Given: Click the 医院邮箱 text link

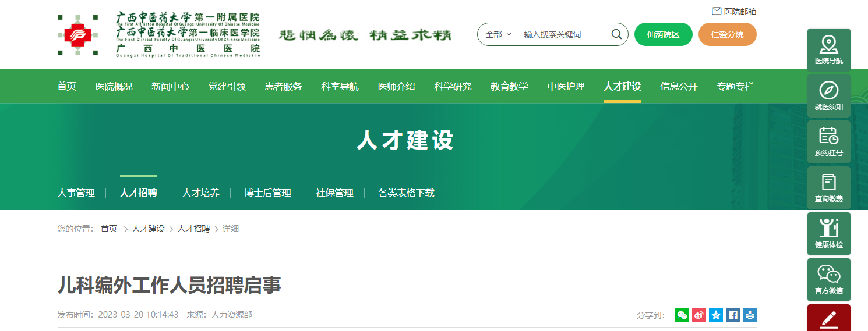Looking at the screenshot, I should [740, 11].
